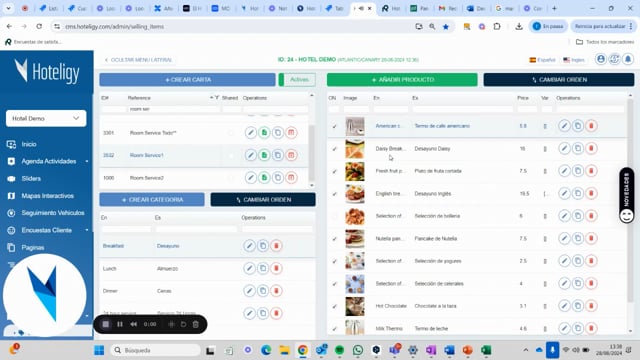Duplicate the Lunch category
This screenshot has height=360, width=640.
(263, 268)
